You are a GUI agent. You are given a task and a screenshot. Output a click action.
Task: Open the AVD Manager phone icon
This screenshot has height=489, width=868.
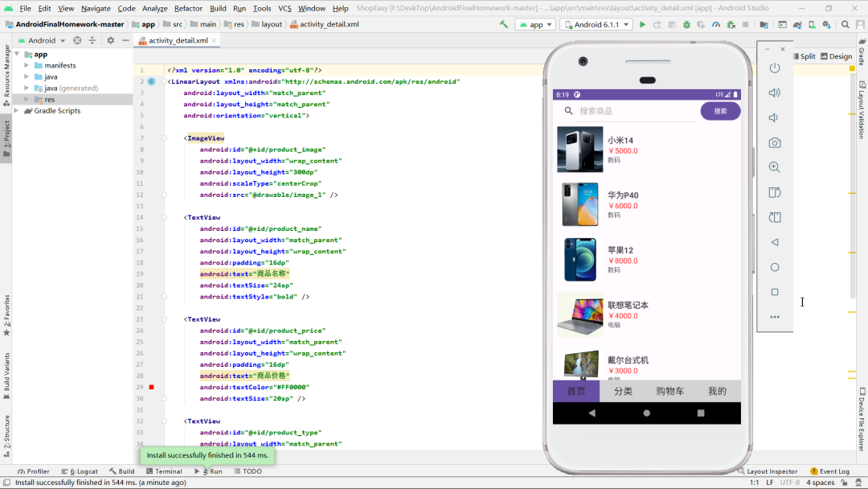coord(812,24)
